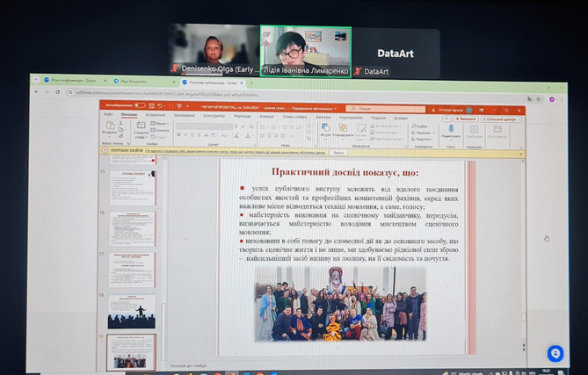This screenshot has height=375, width=588.
Task: Click the large Paste clipboard icon
Action: tap(110, 126)
